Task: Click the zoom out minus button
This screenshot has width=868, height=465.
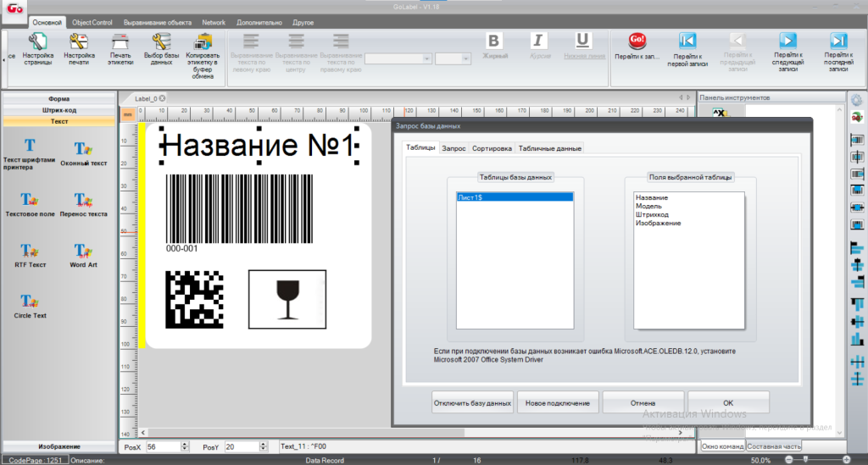Action: pyautogui.click(x=789, y=460)
